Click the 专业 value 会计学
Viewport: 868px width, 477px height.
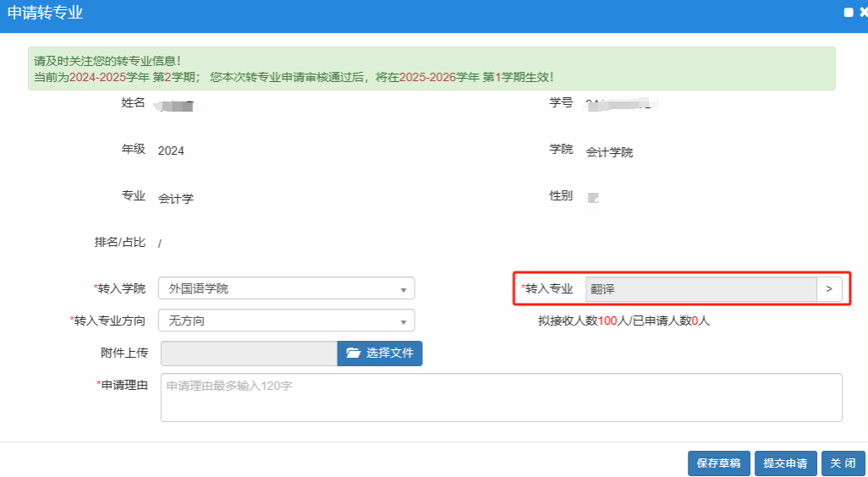coord(176,199)
